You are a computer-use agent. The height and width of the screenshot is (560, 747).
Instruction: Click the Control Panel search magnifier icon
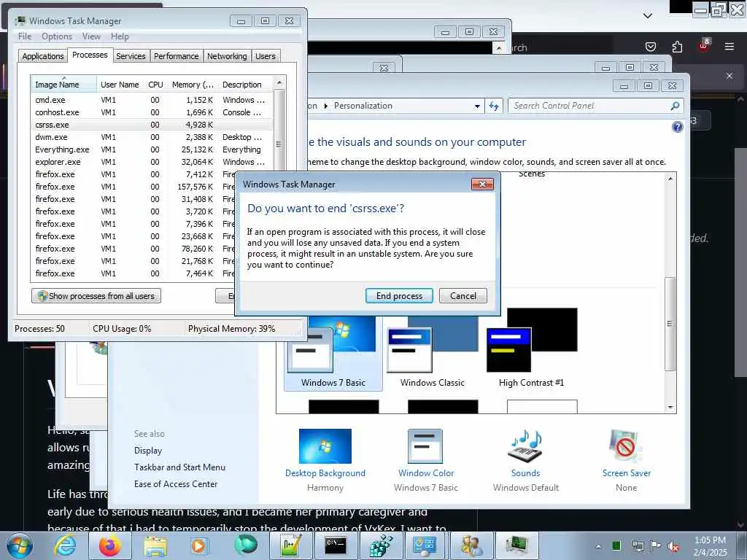pos(675,106)
